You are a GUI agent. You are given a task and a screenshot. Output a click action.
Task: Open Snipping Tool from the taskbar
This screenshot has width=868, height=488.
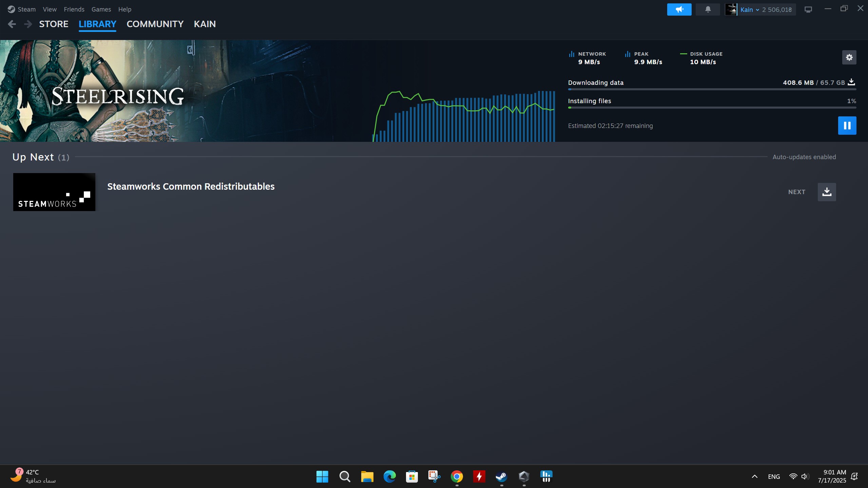pos(434,476)
